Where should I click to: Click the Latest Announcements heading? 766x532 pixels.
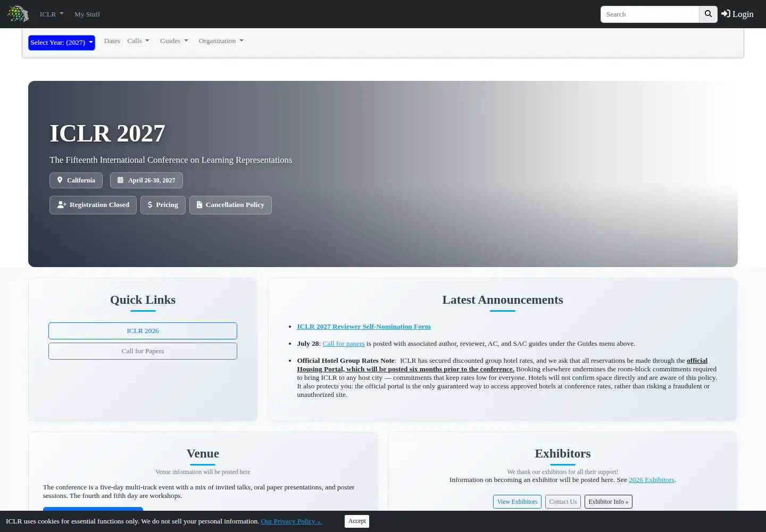pos(503,300)
